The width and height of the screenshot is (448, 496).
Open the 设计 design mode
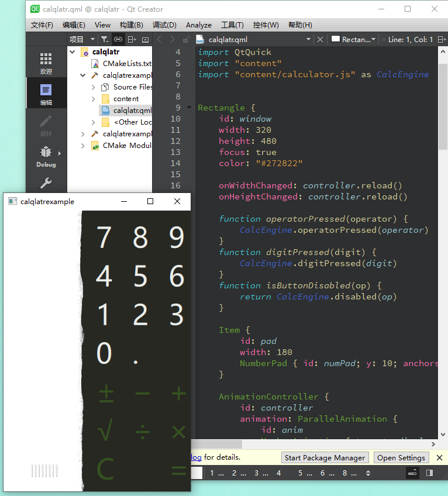tap(46, 125)
